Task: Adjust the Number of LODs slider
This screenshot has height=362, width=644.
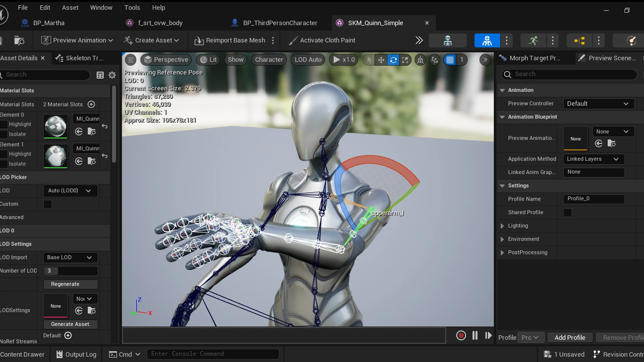Action: point(70,271)
